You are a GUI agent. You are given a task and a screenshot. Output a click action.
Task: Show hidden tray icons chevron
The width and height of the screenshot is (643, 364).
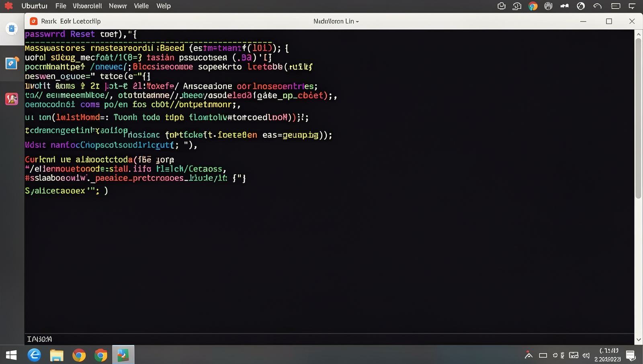pos(529,355)
